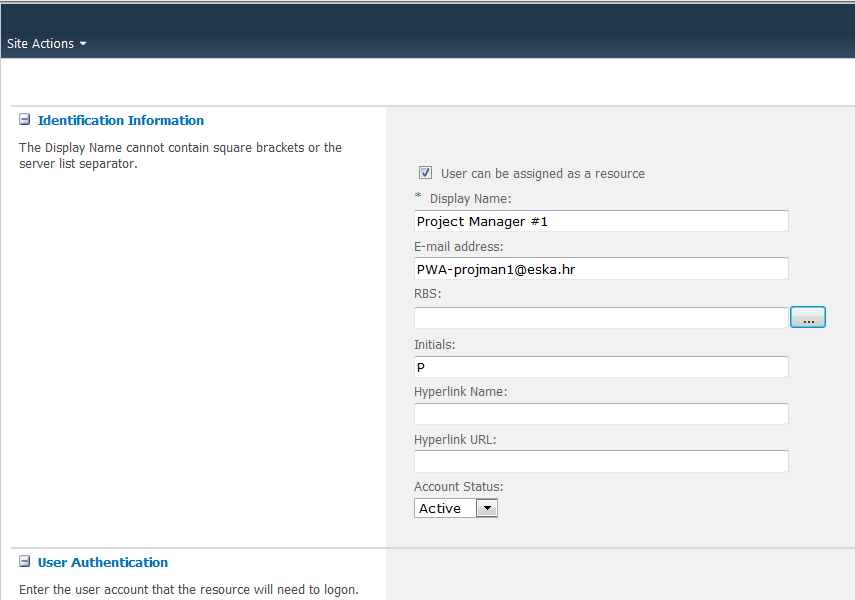Screen dimensions: 855x600
Task: Click the 'User can be assigned as a resource' label
Action: click(x=542, y=174)
